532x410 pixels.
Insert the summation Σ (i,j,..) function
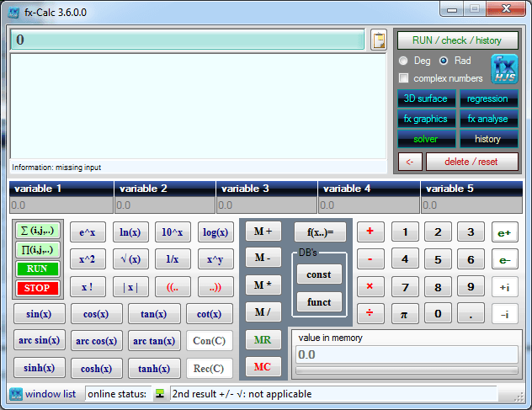pos(38,231)
